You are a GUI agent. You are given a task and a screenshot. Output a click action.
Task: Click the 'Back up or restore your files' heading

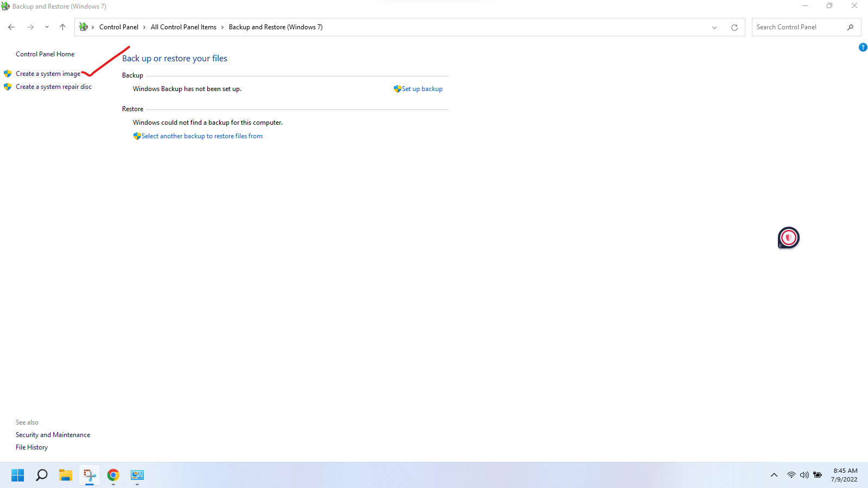coord(175,59)
